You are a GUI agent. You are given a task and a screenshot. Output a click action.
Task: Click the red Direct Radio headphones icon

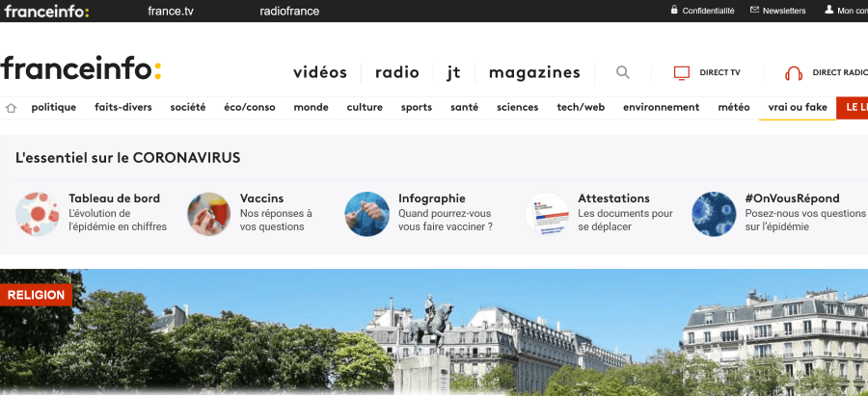tap(794, 73)
